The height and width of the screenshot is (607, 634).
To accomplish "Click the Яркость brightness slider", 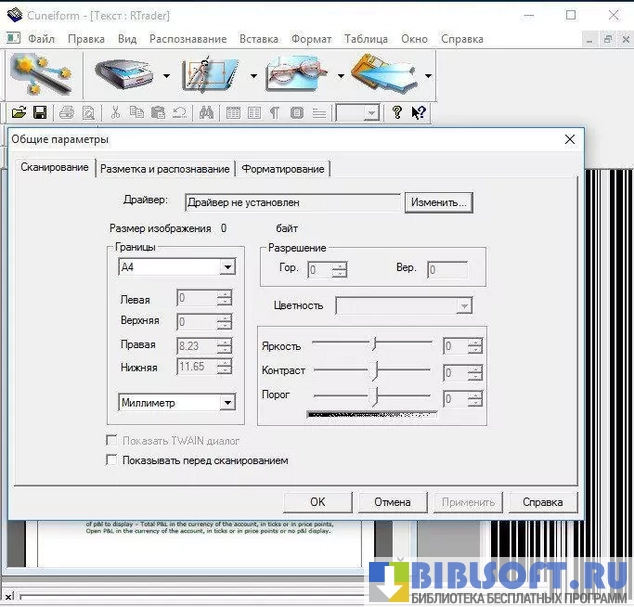I will pyautogui.click(x=373, y=344).
